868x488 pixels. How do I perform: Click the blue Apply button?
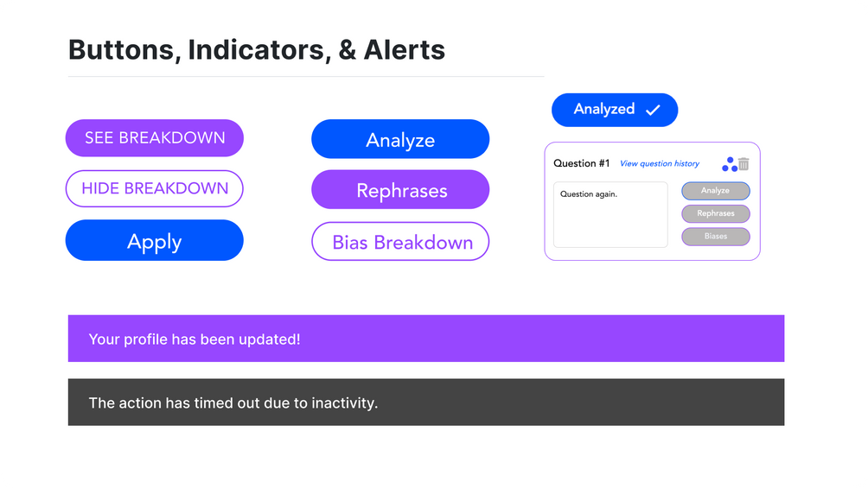[x=155, y=241]
